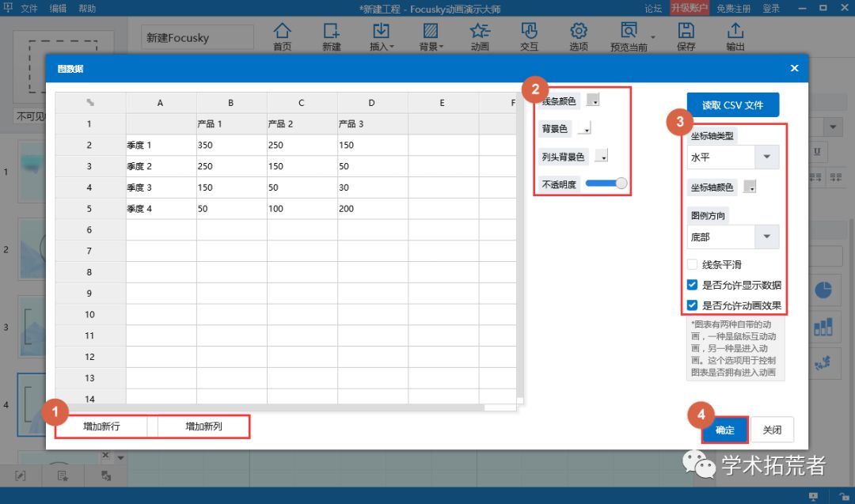Viewport: 855px width, 504px height.
Task: Open the 背景 background toolbar icon
Action: [x=431, y=31]
